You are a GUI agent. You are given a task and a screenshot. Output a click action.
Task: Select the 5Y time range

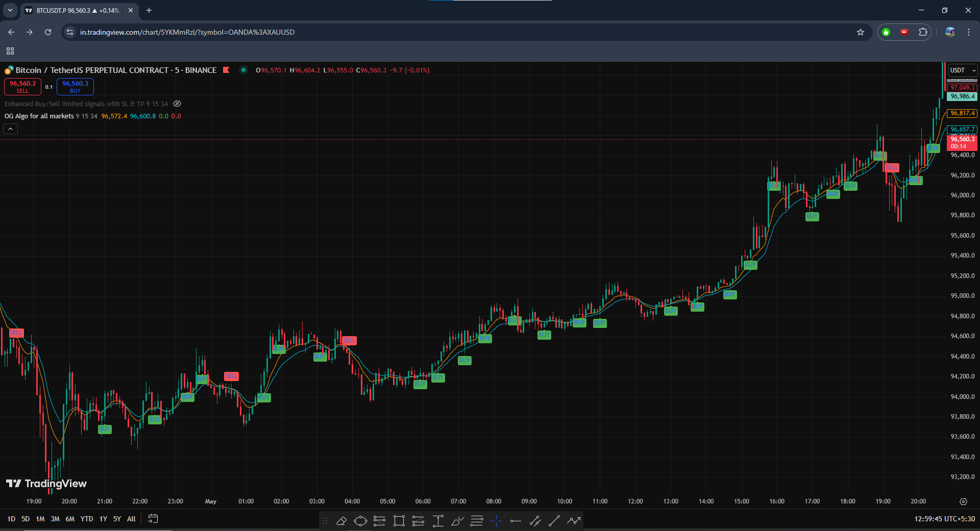click(117, 519)
